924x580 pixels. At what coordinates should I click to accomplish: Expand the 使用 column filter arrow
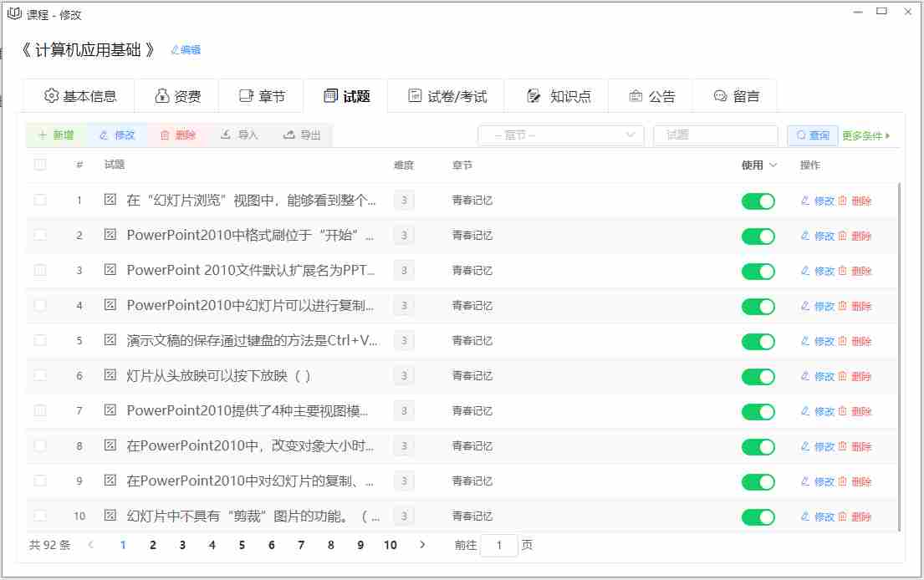773,165
